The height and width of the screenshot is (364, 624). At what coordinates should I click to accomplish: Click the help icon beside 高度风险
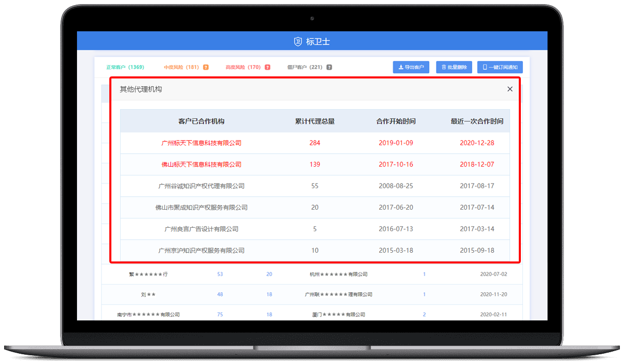point(267,67)
